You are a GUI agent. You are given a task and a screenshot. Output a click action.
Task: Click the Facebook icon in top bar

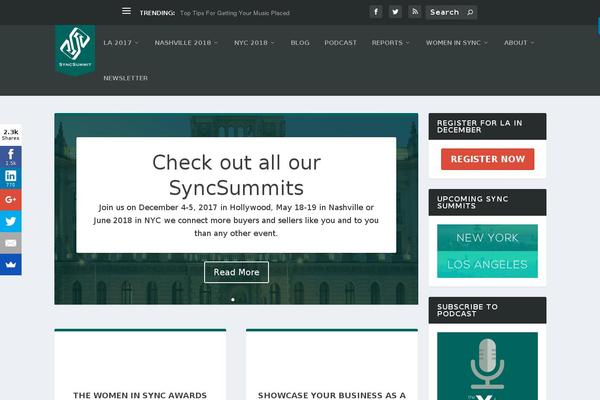(x=376, y=12)
